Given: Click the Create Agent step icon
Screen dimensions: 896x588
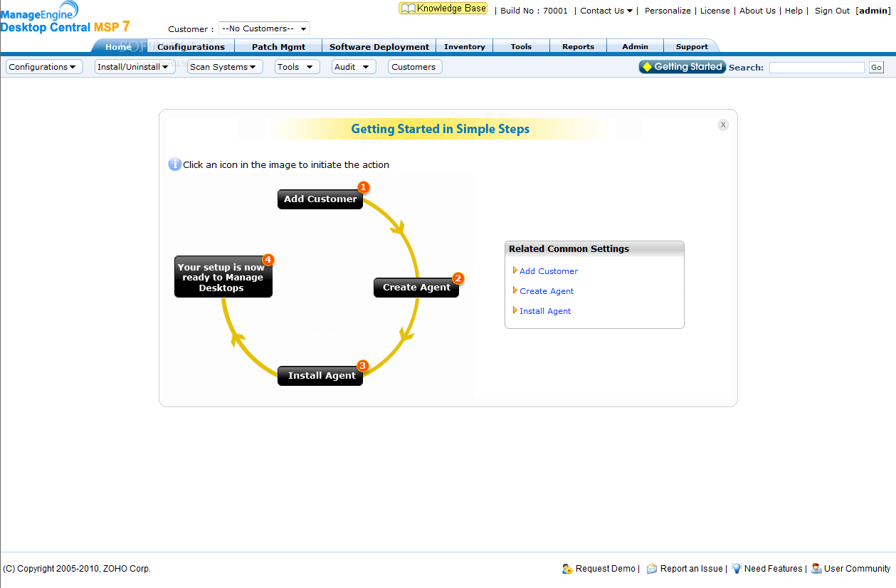Looking at the screenshot, I should 416,288.
